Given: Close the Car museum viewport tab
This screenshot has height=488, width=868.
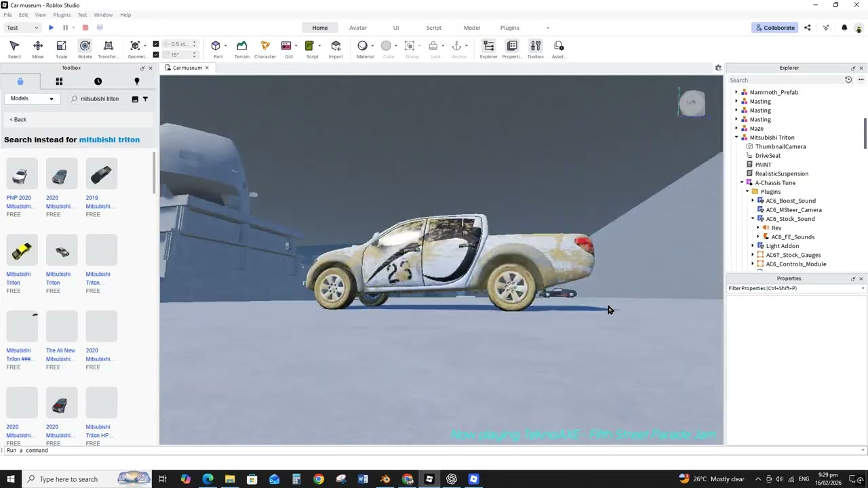Looking at the screenshot, I should coord(207,68).
